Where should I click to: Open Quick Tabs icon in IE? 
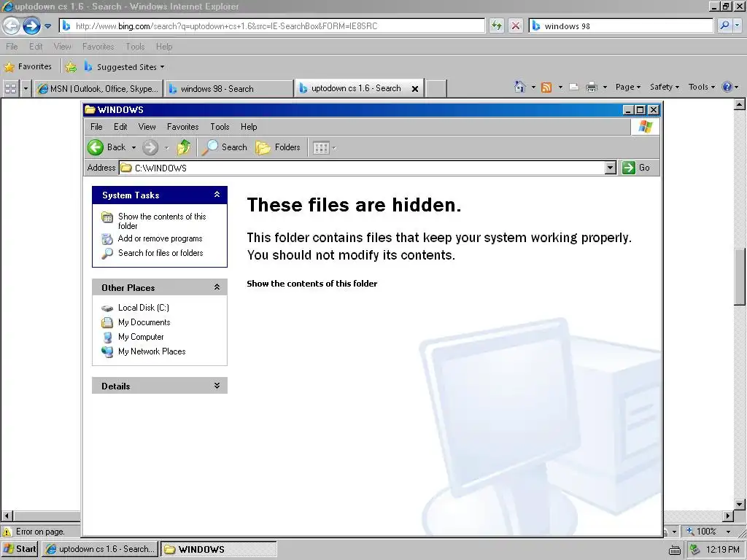coord(10,88)
